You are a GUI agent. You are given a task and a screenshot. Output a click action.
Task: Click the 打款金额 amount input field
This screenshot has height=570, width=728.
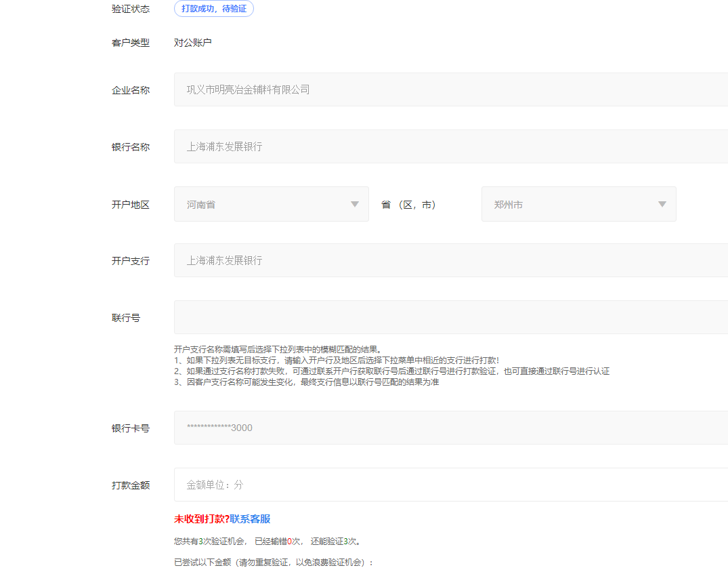pos(406,485)
